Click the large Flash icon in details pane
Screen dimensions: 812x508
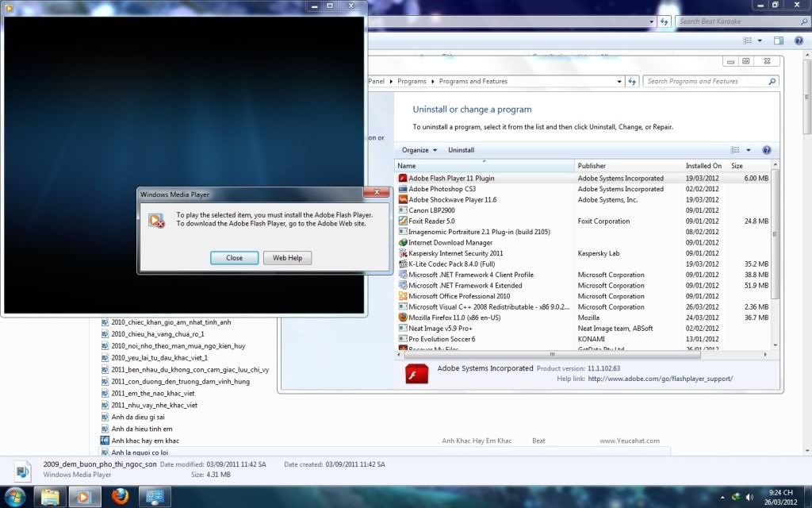(x=416, y=373)
